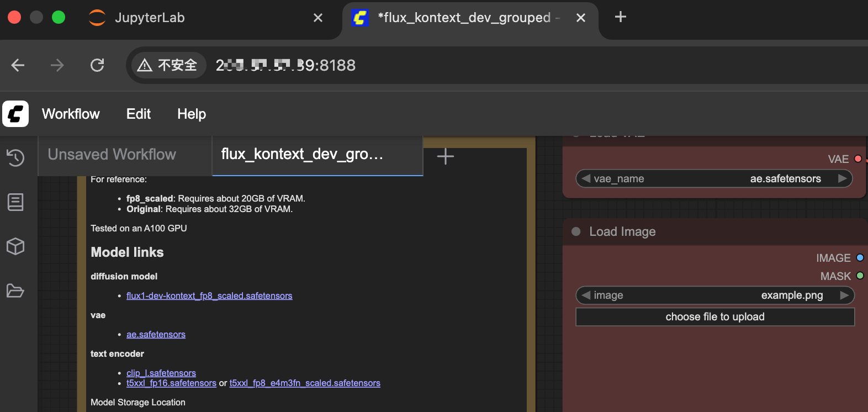Viewport: 868px width, 412px height.
Task: Open the workflows folder sidebar icon
Action: [15, 290]
